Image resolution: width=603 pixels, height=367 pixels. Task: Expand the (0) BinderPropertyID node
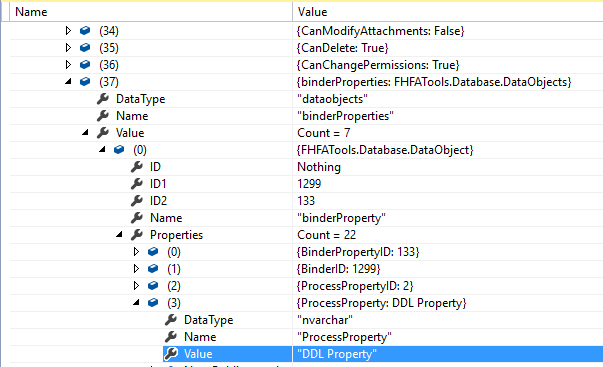(x=136, y=252)
